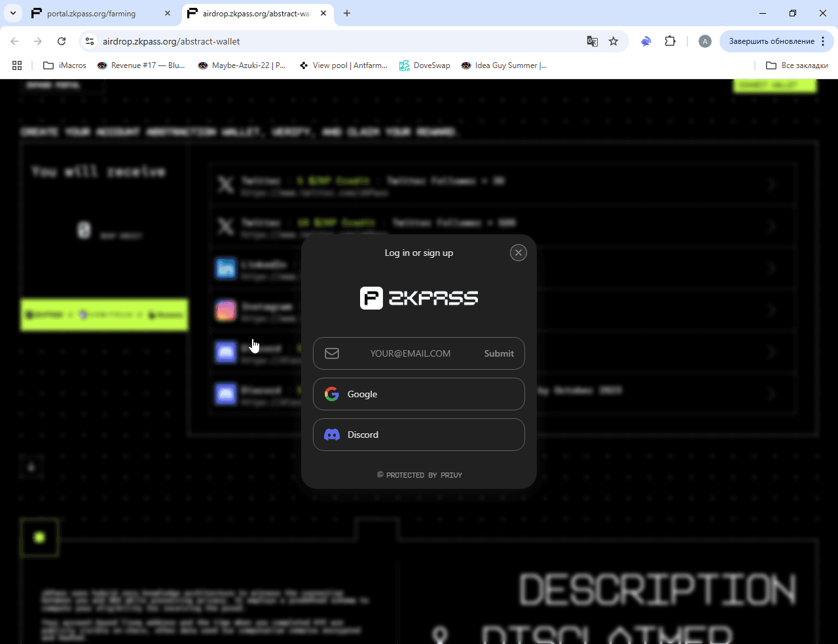The height and width of the screenshot is (644, 838).
Task: Bookmark this page with star icon
Action: (613, 41)
